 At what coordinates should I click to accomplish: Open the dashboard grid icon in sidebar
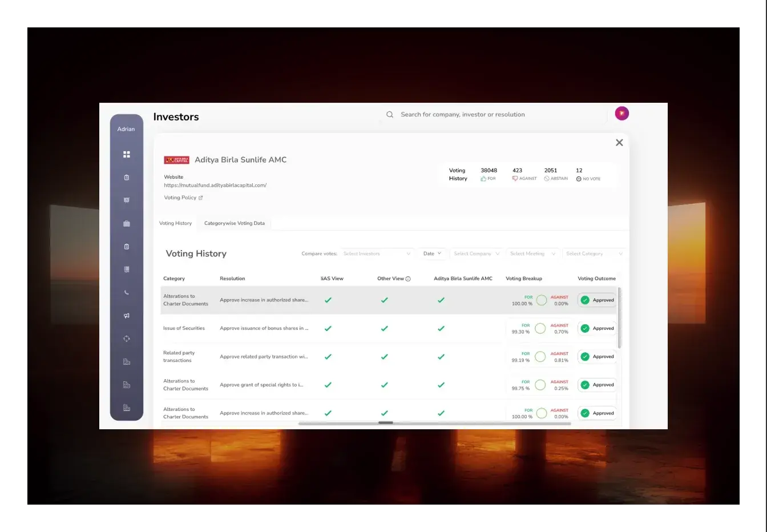[x=127, y=154]
